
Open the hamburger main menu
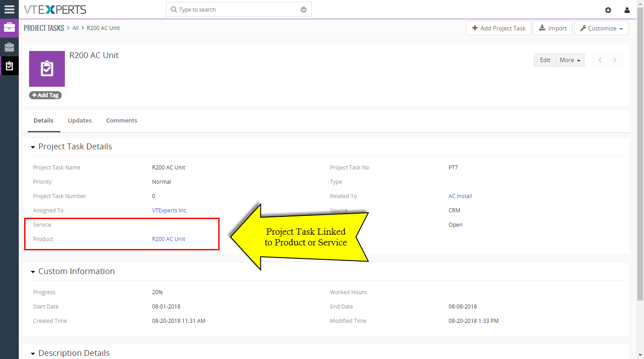pos(9,9)
